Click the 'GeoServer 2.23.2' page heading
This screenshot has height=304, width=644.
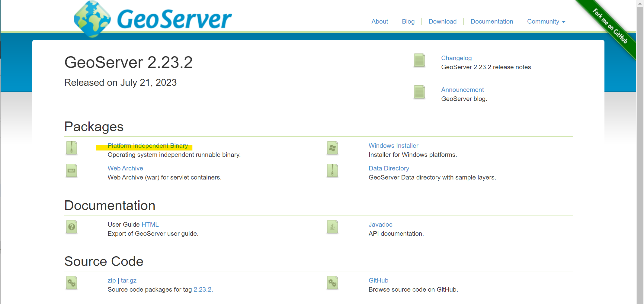click(x=129, y=63)
